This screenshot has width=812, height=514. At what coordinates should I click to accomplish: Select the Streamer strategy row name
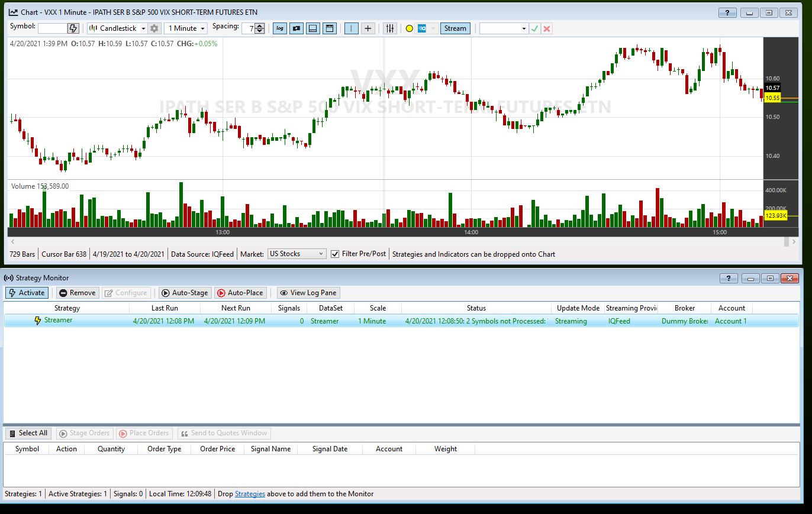(58, 321)
